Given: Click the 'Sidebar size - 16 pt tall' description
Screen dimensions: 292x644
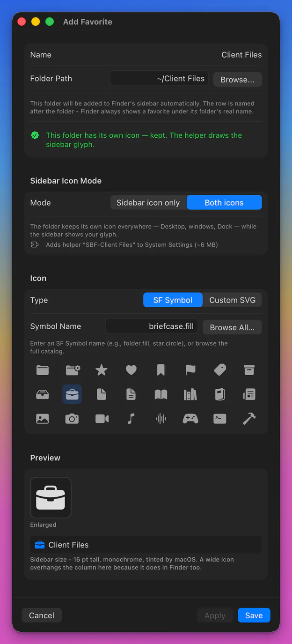Looking at the screenshot, I should point(132,563).
